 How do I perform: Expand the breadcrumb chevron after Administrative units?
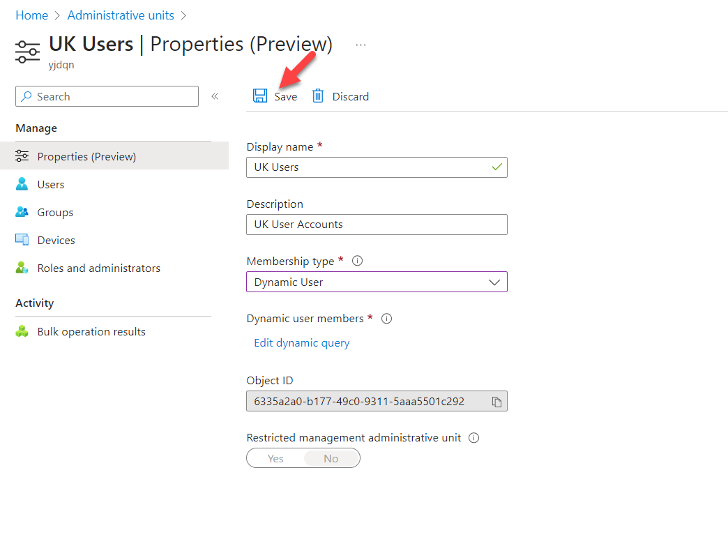coord(183,15)
